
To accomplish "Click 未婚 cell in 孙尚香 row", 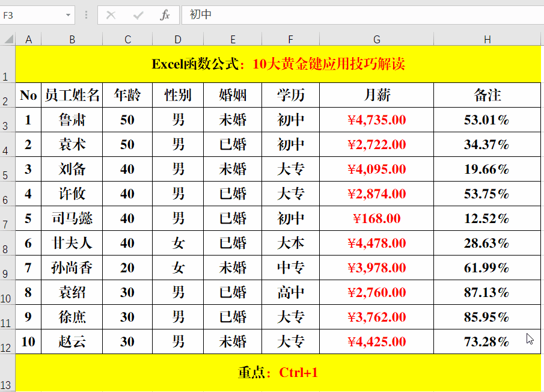I will pos(233,268).
